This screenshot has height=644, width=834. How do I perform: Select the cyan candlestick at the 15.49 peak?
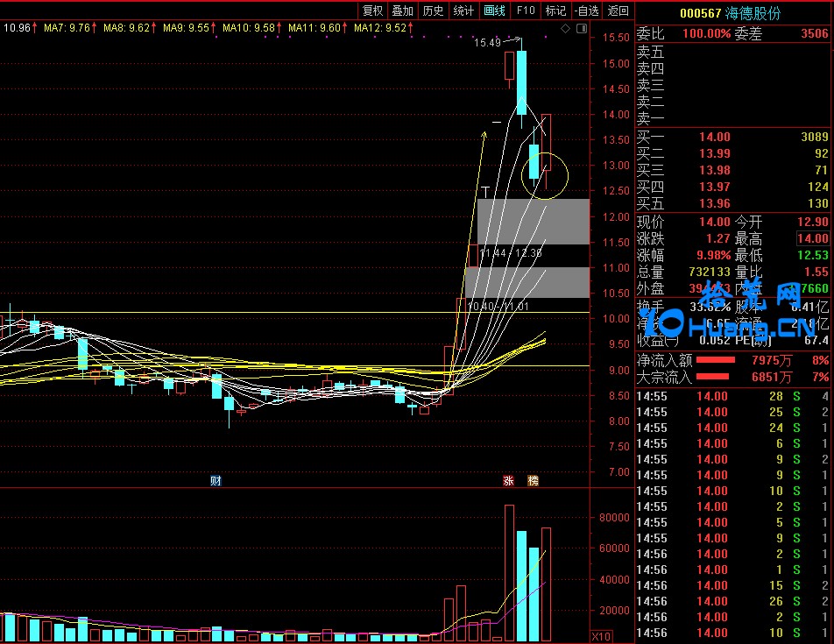pyautogui.click(x=522, y=82)
